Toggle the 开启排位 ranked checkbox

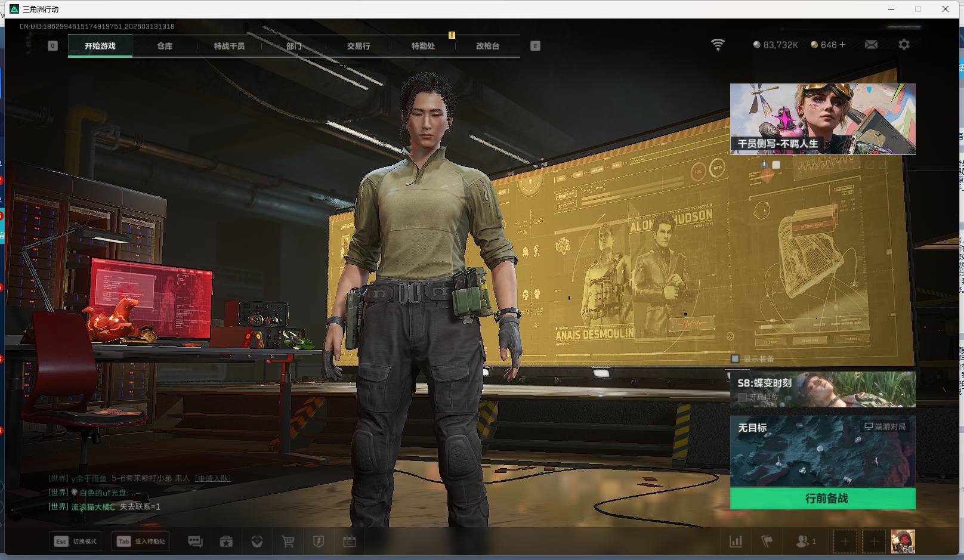(x=742, y=397)
